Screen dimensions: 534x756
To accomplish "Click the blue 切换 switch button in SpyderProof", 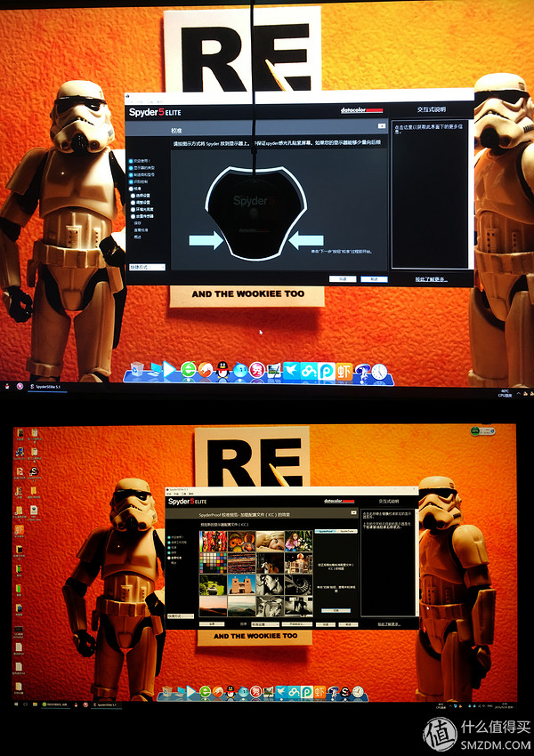I will 336,610.
